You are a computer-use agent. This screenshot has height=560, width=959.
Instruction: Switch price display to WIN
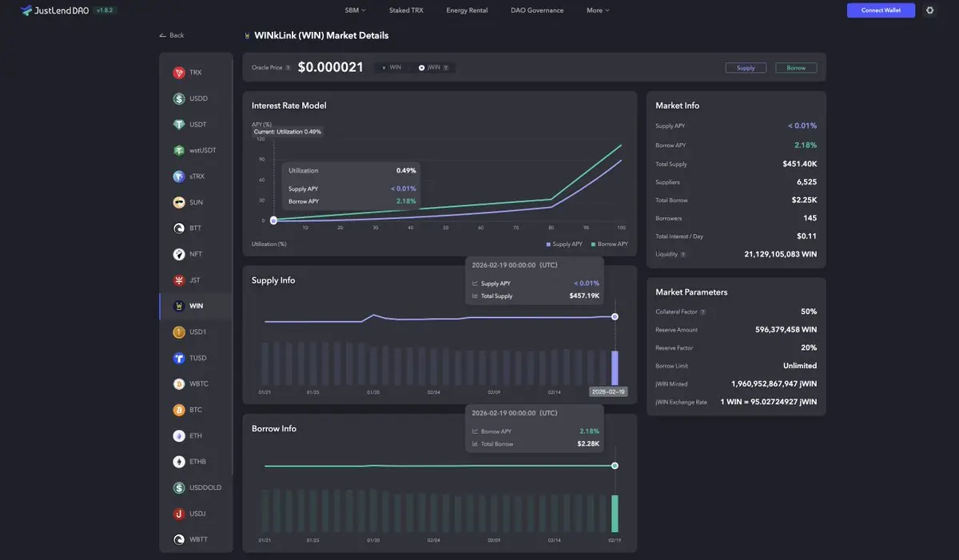coord(392,68)
